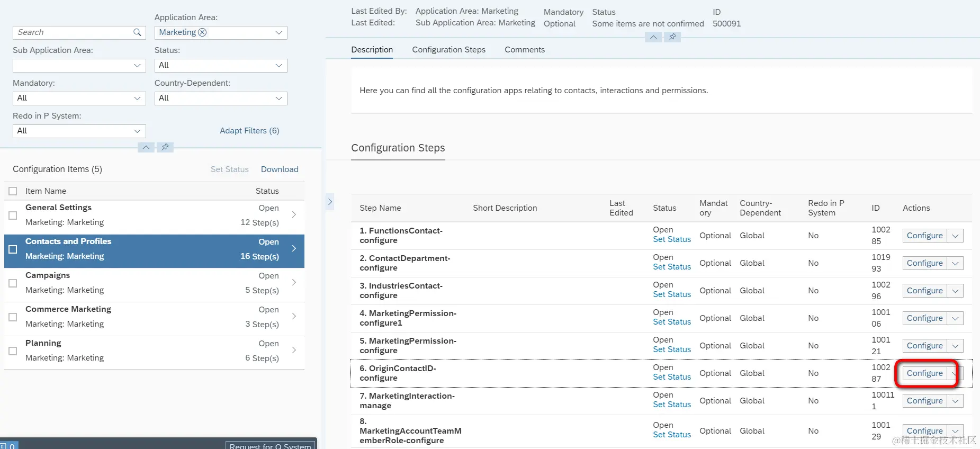The image size is (980, 449).
Task: Click the Download button
Action: pyautogui.click(x=280, y=169)
